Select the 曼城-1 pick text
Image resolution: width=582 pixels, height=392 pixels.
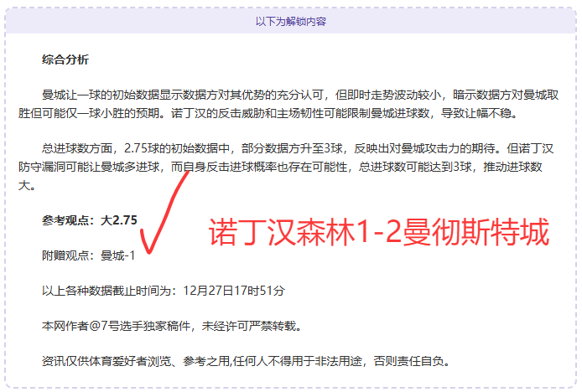(118, 255)
